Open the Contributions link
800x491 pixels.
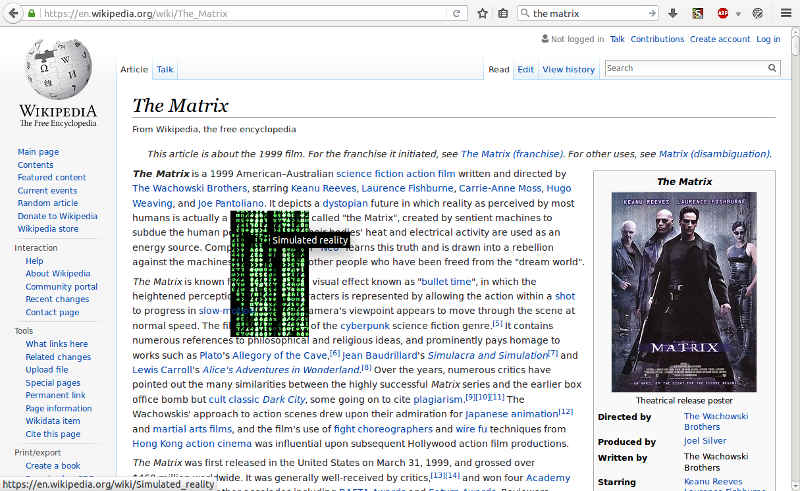pos(657,39)
